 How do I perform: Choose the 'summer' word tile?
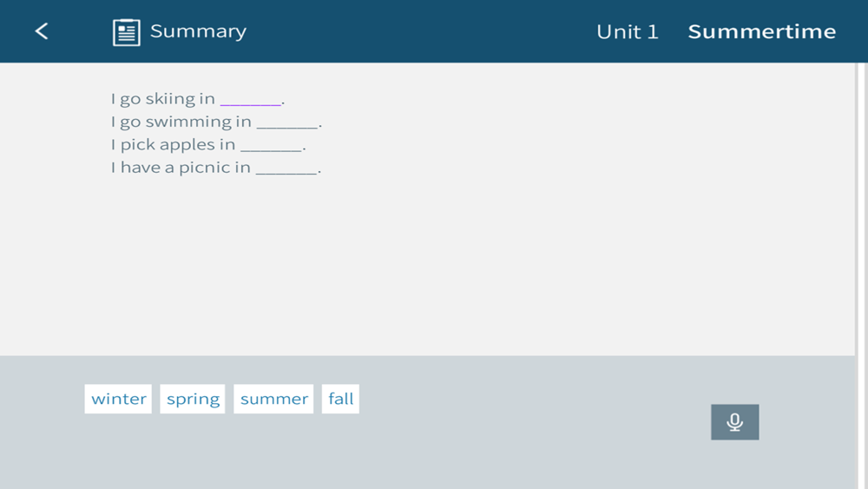273,399
